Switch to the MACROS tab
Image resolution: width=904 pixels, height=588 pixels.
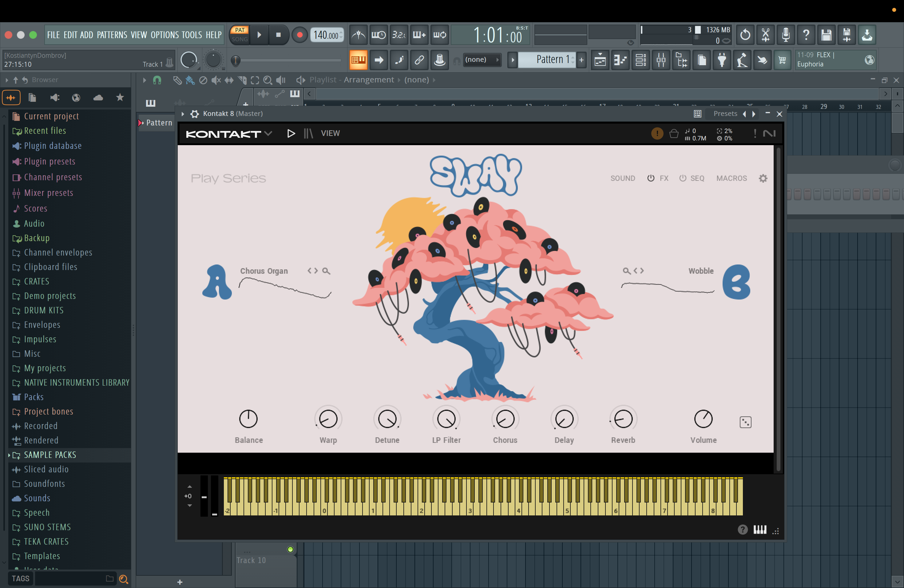point(731,178)
